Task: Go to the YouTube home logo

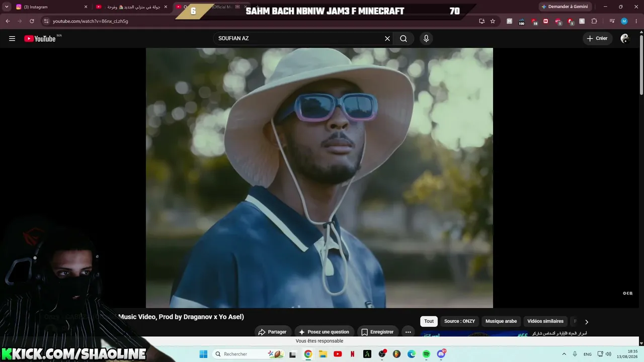Action: click(x=40, y=39)
